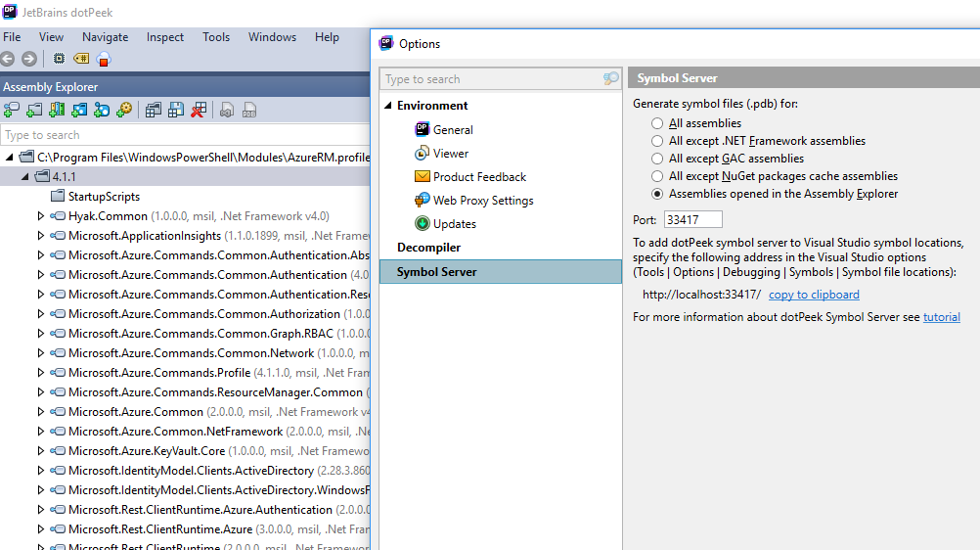Expand the Microsoft.Azure.Commands.Profile node
Screen dimensions: 980x550
pos(41,372)
